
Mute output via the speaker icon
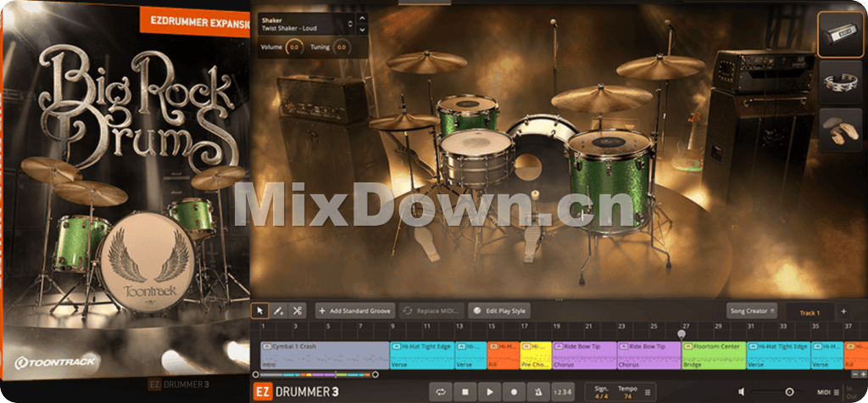point(741,392)
